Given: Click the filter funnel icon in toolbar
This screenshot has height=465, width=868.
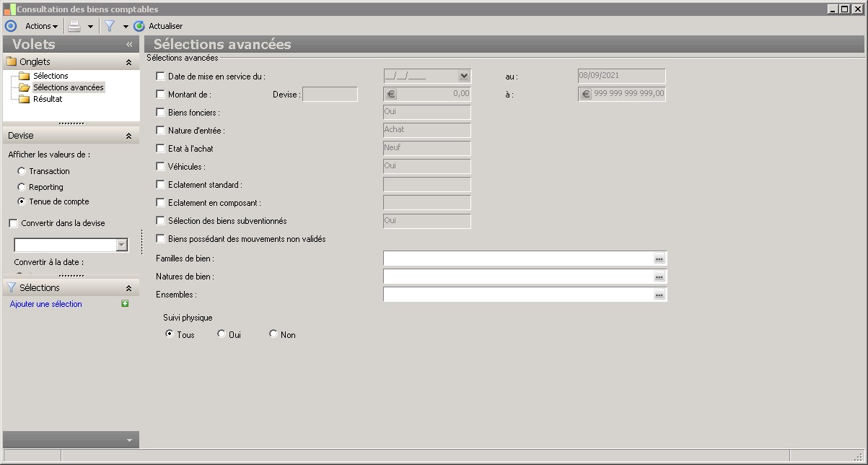Looking at the screenshot, I should 110,26.
